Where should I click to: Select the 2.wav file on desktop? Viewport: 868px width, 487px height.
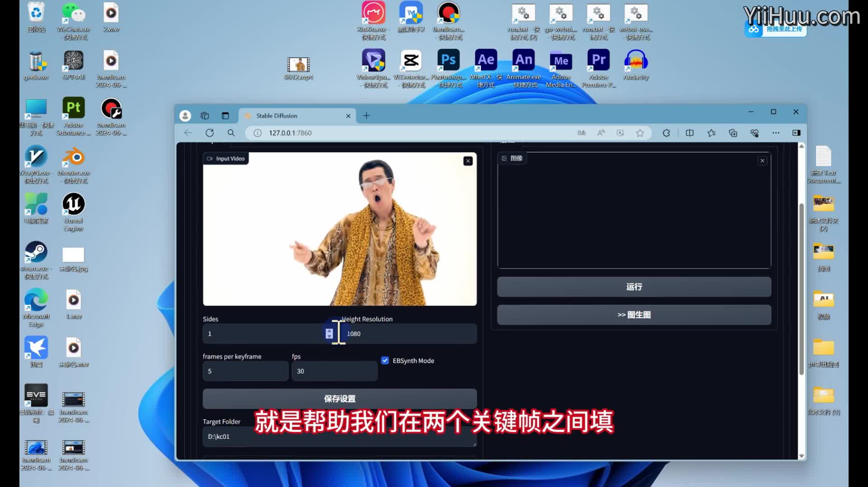(111, 17)
